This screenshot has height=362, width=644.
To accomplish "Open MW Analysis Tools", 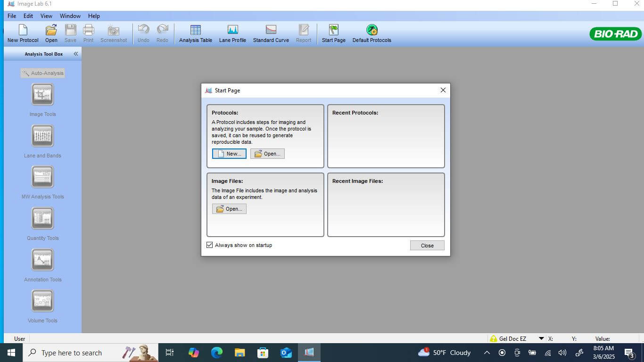I will point(42,177).
